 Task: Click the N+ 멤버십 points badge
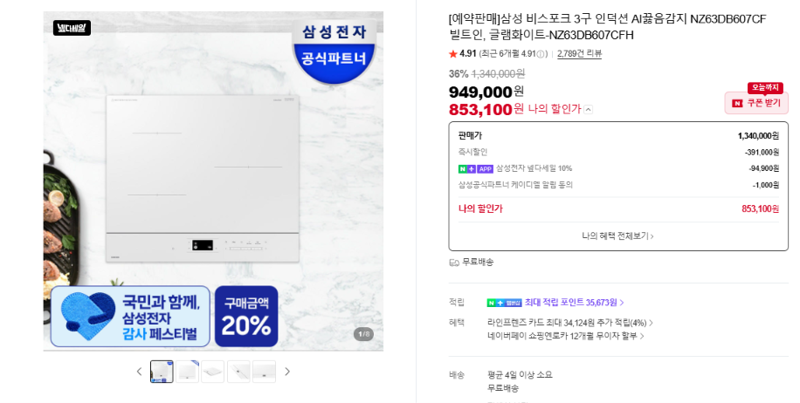[504, 303]
